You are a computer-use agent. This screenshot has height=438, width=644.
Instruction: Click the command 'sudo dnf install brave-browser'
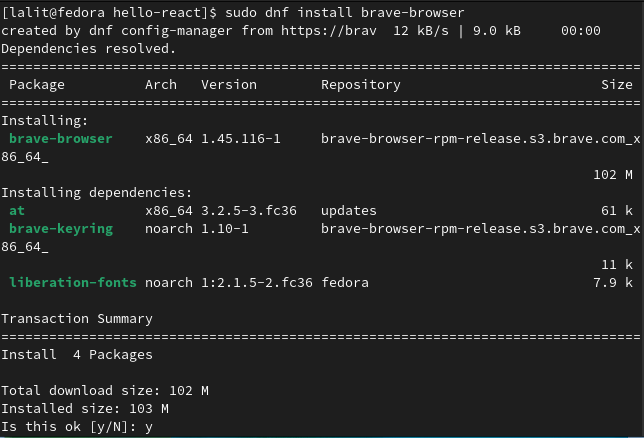[345, 13]
